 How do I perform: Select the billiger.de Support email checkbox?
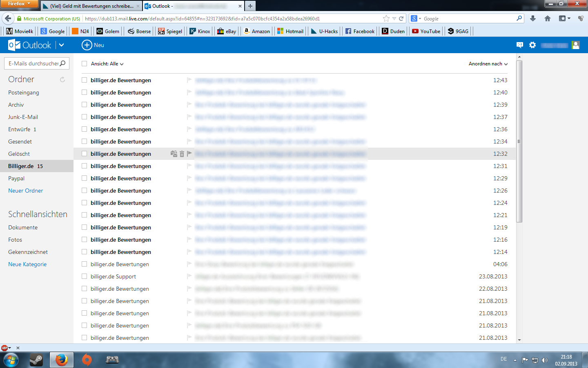tap(84, 276)
